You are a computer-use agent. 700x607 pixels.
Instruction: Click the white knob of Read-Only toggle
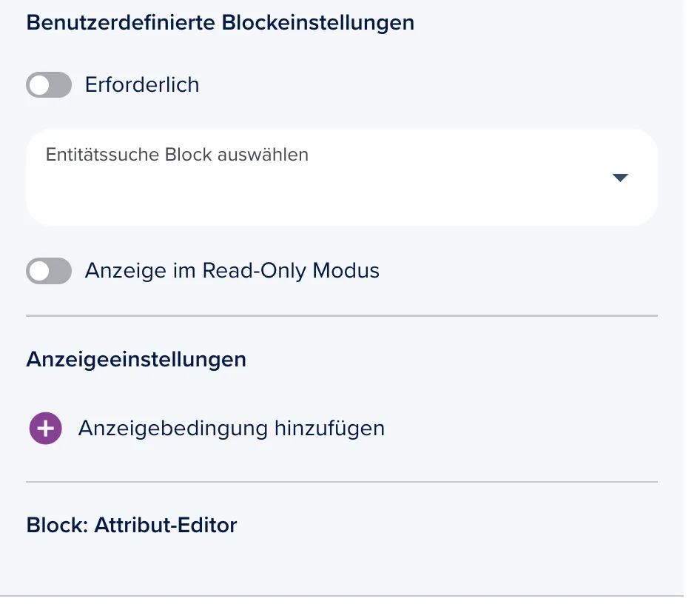pyautogui.click(x=40, y=271)
